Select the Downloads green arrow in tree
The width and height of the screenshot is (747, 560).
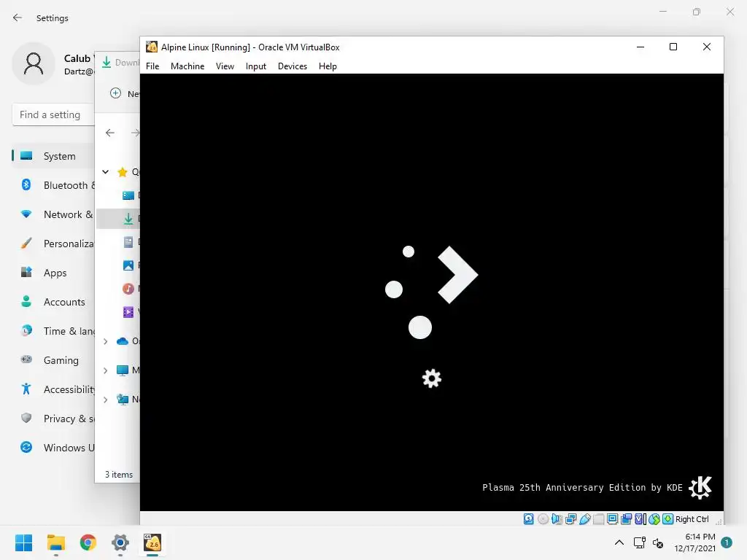tap(128, 219)
